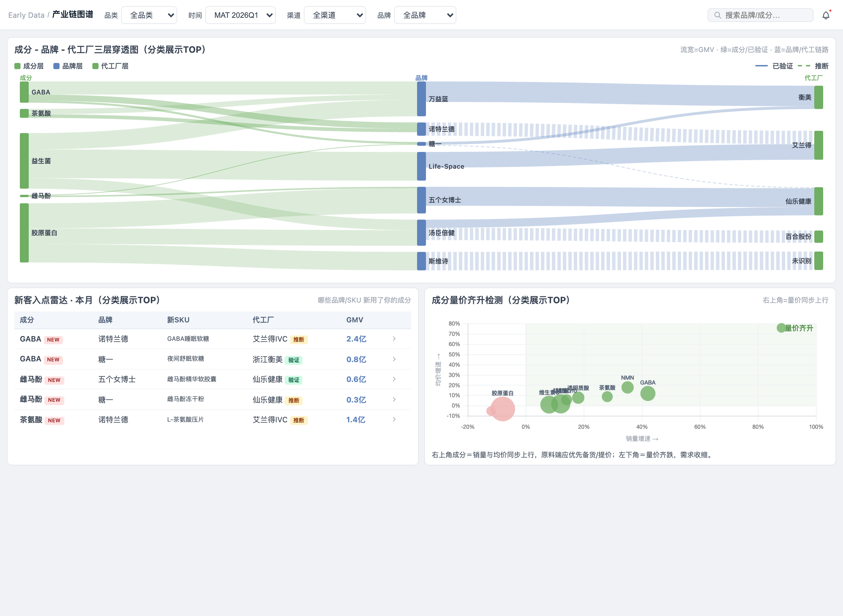Screen dimensions: 843x616
Task: Select the 万益蓝 brand node
Action: [x=421, y=99]
